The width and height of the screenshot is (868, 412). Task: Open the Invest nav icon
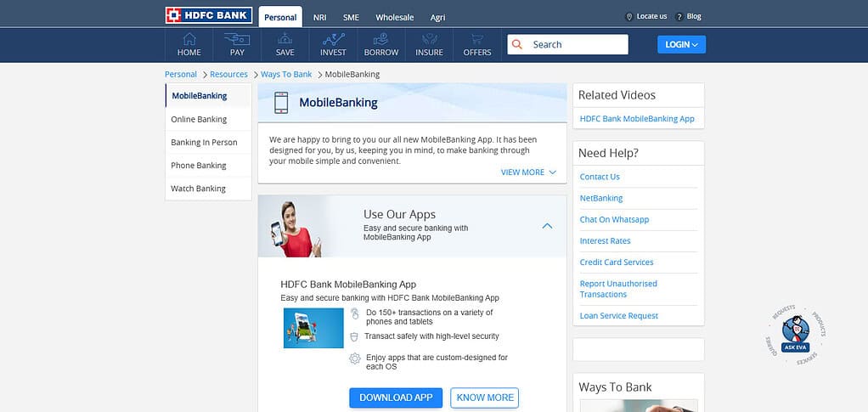pyautogui.click(x=333, y=39)
